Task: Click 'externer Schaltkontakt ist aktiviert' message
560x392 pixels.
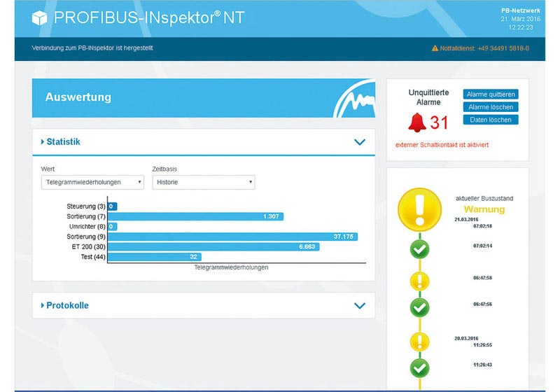Action: pyautogui.click(x=442, y=145)
